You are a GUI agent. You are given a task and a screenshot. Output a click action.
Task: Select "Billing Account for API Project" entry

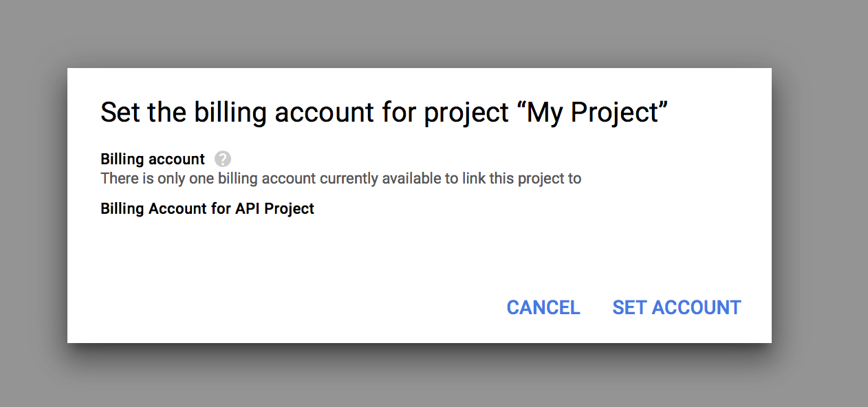pyautogui.click(x=207, y=208)
